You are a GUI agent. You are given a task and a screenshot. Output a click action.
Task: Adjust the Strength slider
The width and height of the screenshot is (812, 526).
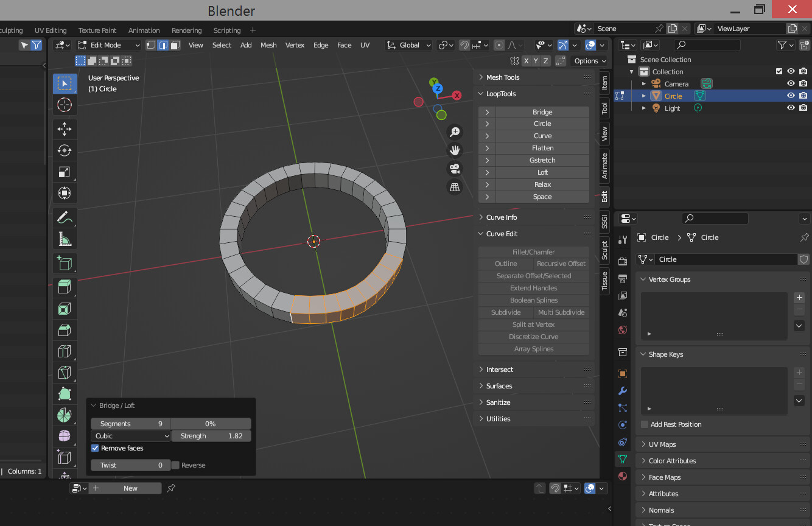[x=211, y=436]
